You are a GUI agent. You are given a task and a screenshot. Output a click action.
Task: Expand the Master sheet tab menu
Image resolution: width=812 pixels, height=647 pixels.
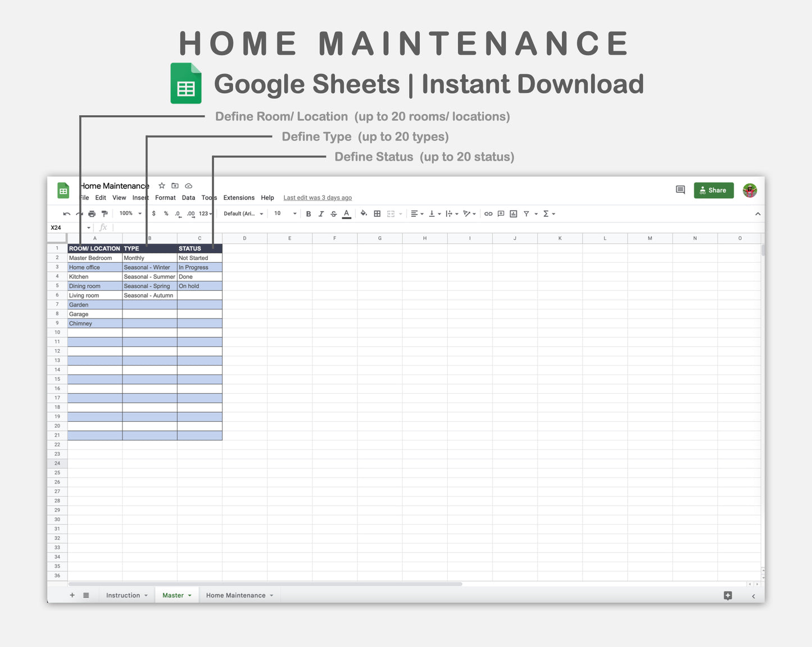[x=190, y=595]
